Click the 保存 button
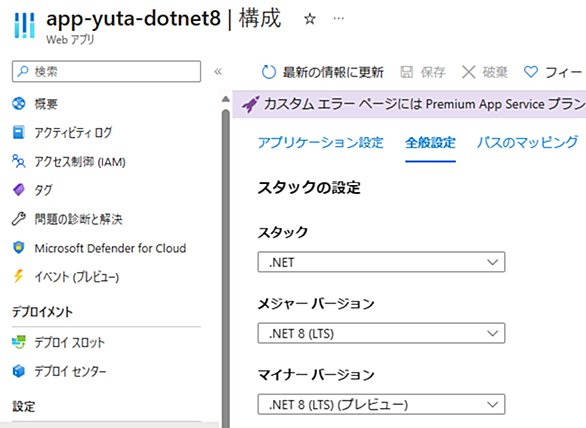This screenshot has width=586, height=428. (423, 72)
